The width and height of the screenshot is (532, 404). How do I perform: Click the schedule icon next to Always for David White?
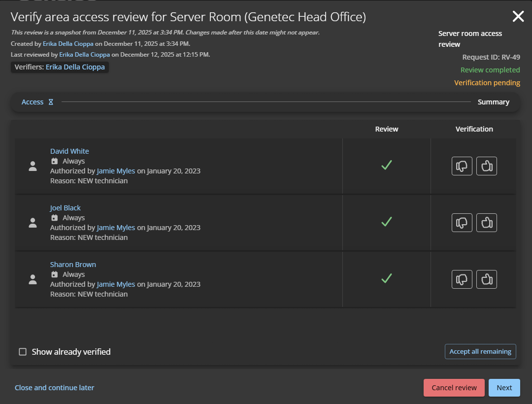[x=54, y=161]
